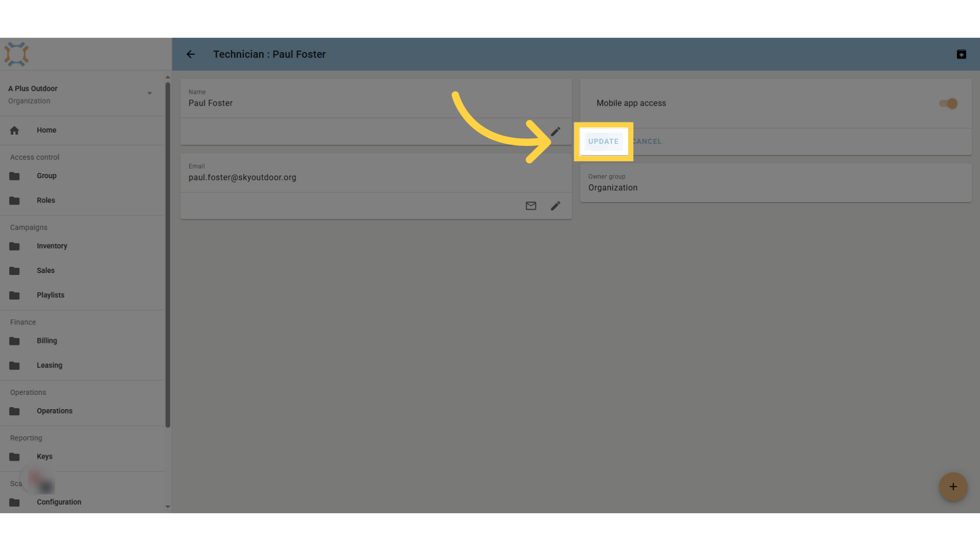Select Keys under Reporting
The height and width of the screenshot is (551, 980).
pos(44,457)
